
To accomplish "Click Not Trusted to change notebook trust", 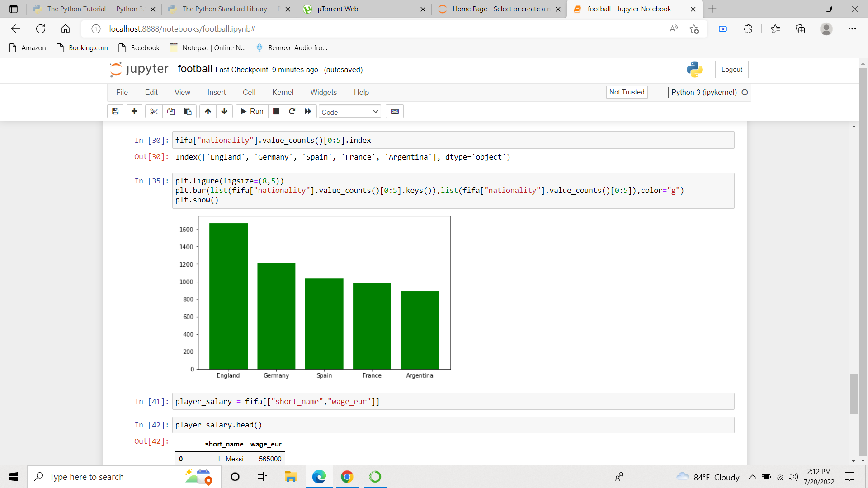I will (x=627, y=92).
